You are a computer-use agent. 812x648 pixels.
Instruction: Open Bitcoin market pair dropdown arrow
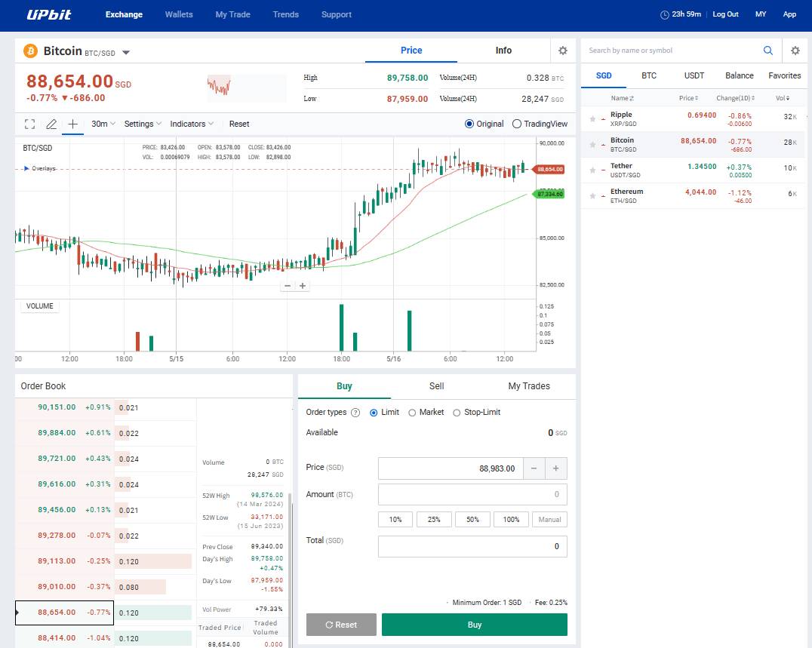126,52
